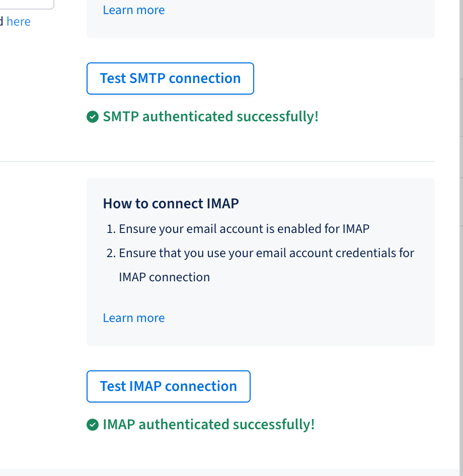This screenshot has height=476, width=463.
Task: Click the "How to connect IMAP" heading
Action: pos(171,203)
